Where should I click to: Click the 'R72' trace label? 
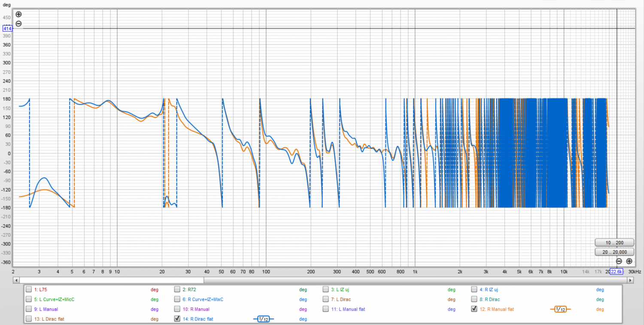(x=189, y=289)
